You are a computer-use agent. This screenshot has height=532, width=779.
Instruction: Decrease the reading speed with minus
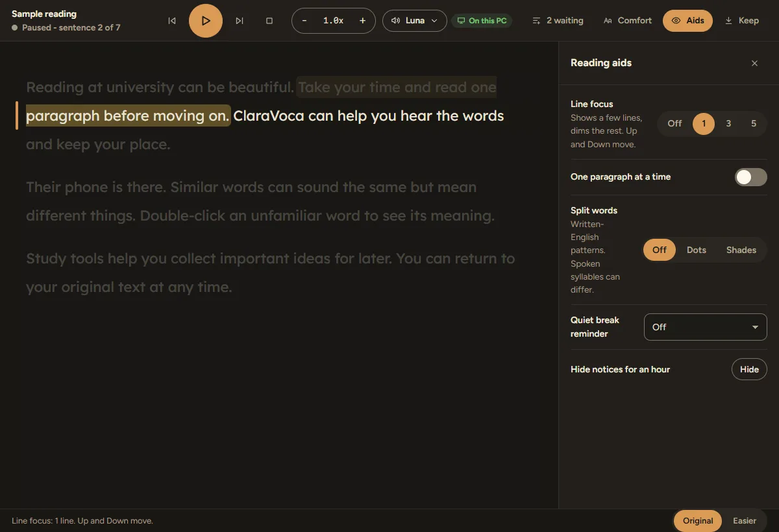click(304, 21)
